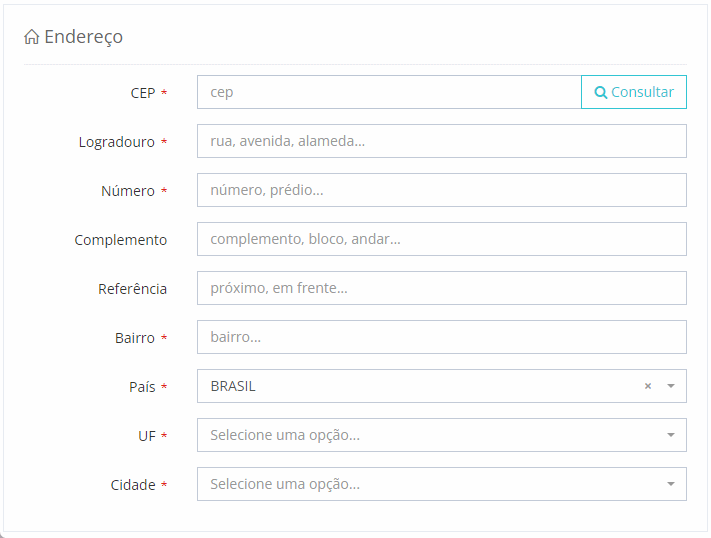Click the Complemento field label
Screen dimensions: 711x538
pyautogui.click(x=120, y=240)
